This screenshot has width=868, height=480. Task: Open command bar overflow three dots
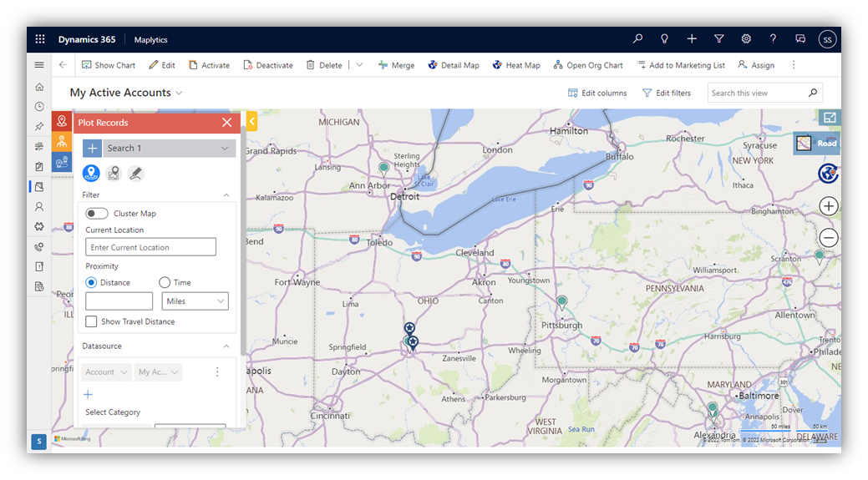tap(794, 65)
